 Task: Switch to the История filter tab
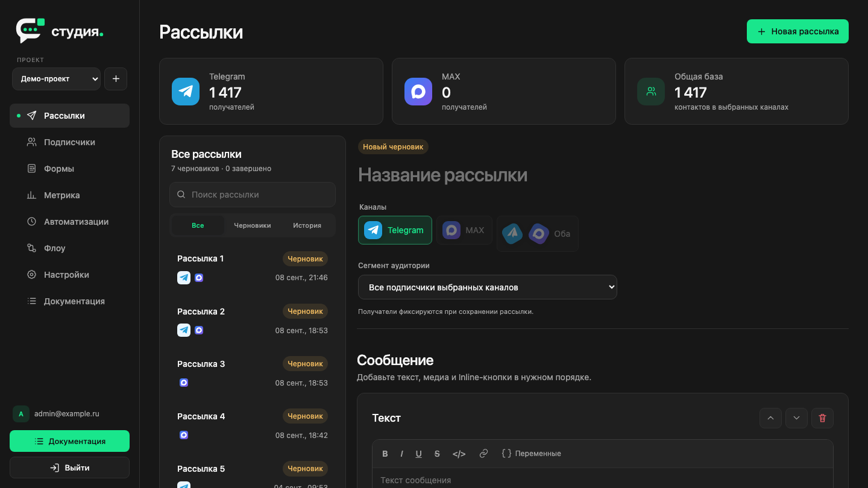coord(307,225)
